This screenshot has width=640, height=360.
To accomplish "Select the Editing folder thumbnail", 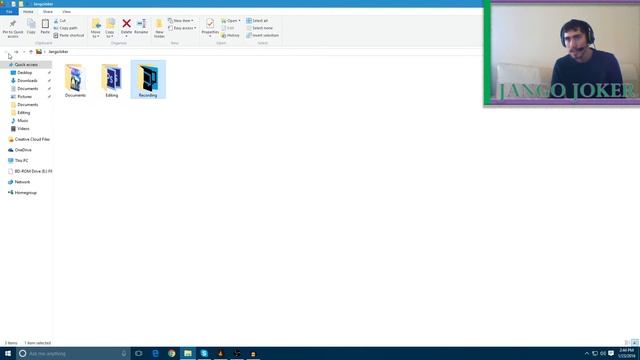I will tap(111, 80).
